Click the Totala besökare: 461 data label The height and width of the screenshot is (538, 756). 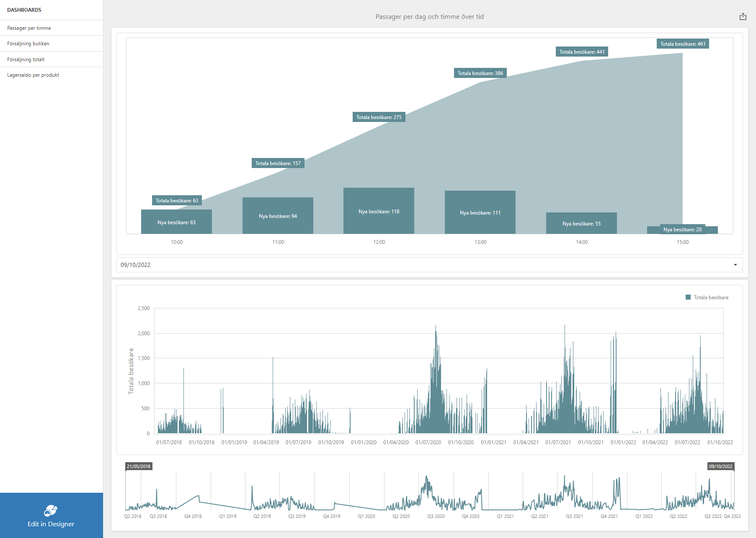point(682,44)
